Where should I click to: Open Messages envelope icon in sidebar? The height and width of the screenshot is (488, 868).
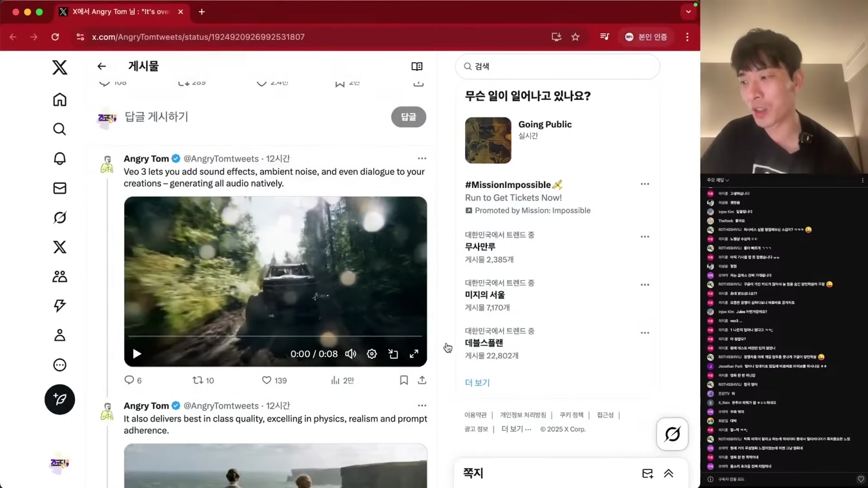coord(59,188)
